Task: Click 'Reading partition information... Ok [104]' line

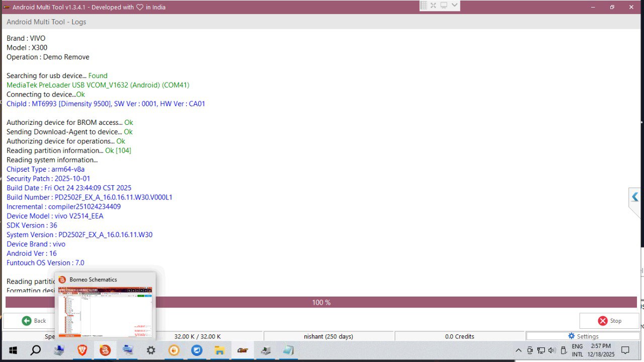Action: point(69,151)
